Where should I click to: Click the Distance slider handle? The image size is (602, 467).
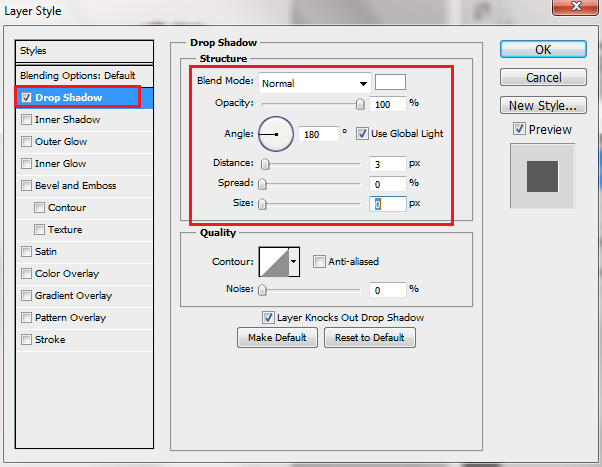pos(265,164)
